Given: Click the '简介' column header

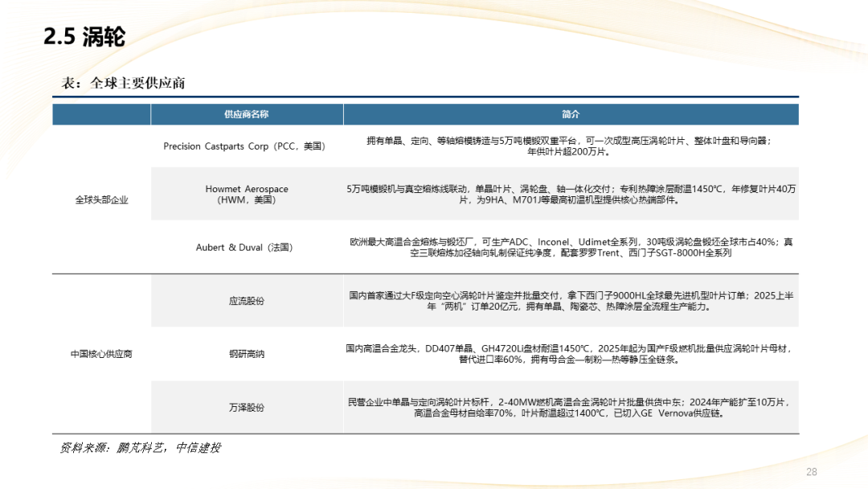Looking at the screenshot, I should pos(571,114).
